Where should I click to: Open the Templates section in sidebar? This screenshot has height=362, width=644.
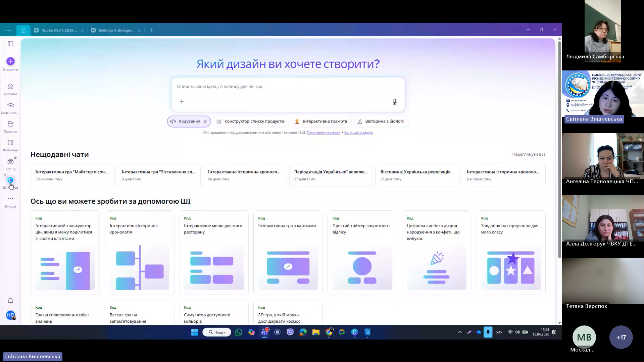[x=10, y=143]
